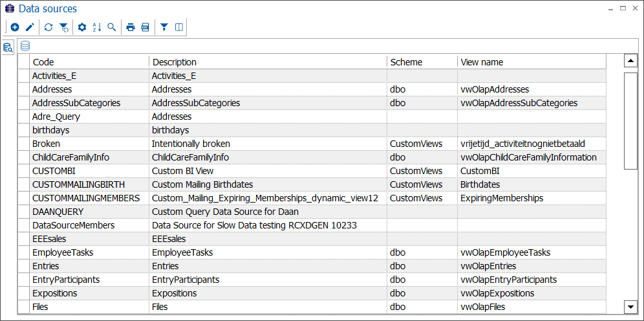Select the Addresses code cell
644x321 pixels.
[89, 89]
